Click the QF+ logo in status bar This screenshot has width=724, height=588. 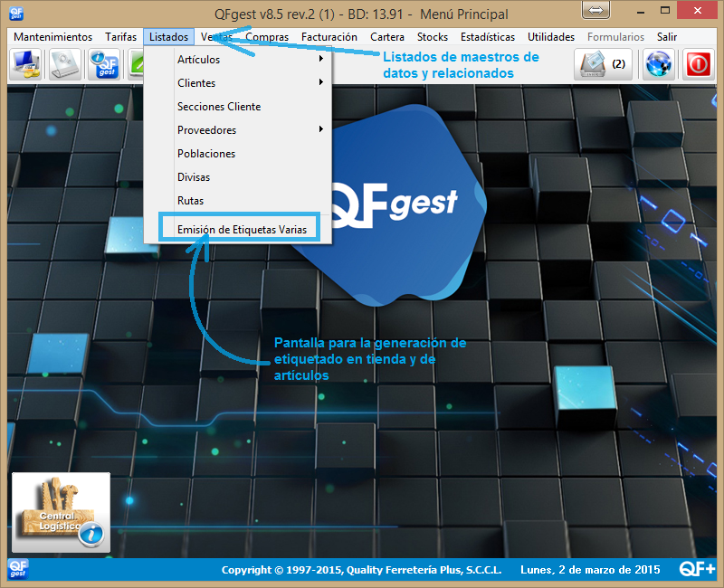coord(697,569)
